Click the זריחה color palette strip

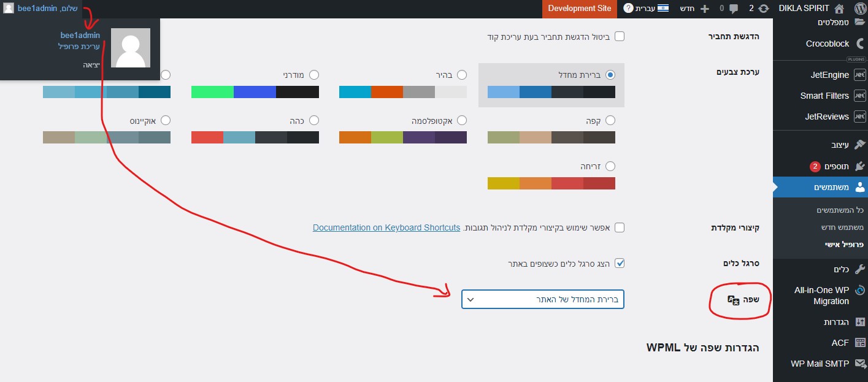(551, 183)
